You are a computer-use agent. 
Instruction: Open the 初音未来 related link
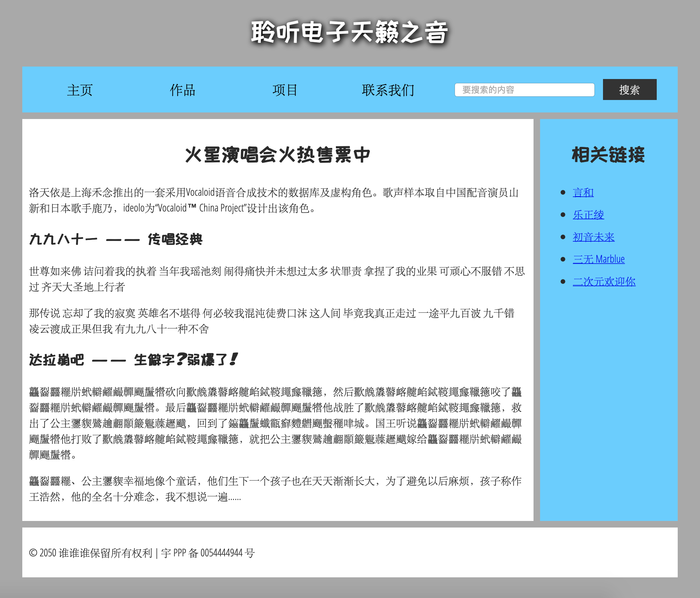click(x=593, y=237)
